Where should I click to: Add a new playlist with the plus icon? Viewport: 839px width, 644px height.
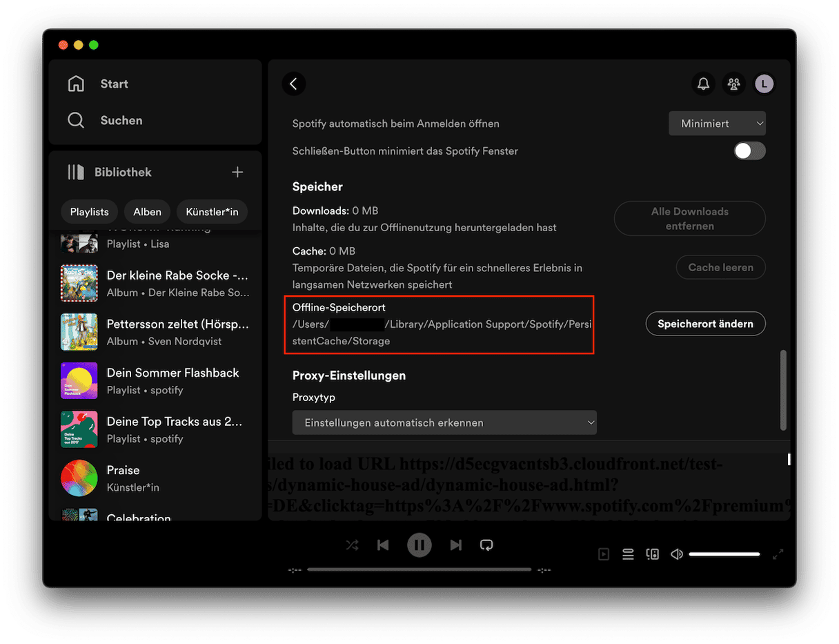[x=237, y=172]
